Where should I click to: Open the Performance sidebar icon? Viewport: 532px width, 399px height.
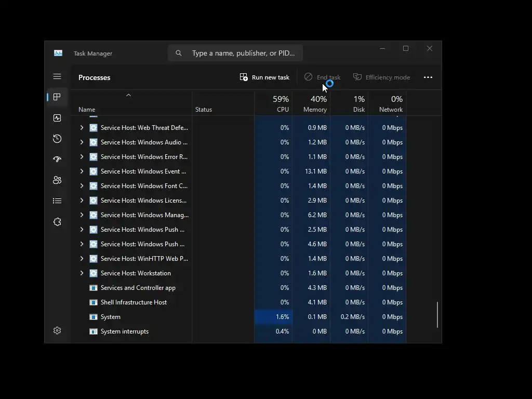(57, 118)
